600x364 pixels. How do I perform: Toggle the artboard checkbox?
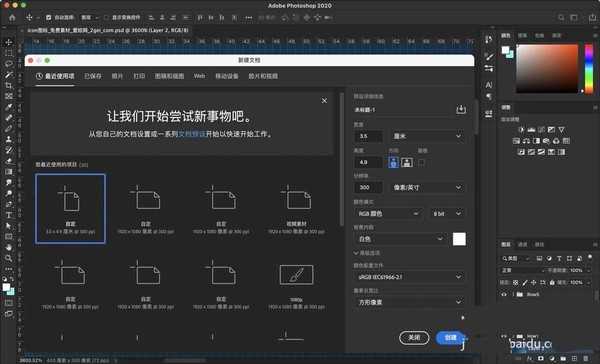[421, 162]
